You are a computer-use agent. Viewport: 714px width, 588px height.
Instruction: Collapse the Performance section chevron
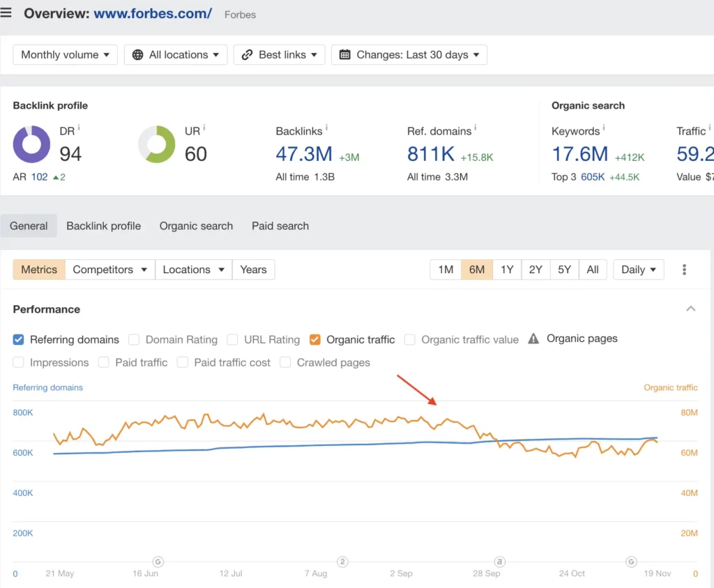(x=690, y=309)
